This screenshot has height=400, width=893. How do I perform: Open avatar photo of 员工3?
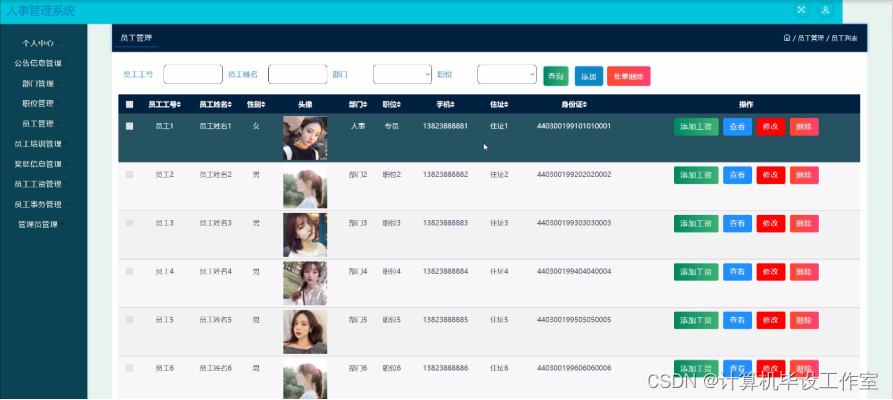point(305,235)
